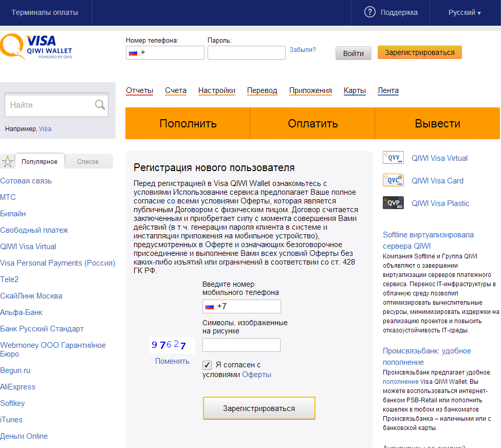The image size is (501, 448).
Task: Open the QIWI Visa Card link
Action: 437,181
